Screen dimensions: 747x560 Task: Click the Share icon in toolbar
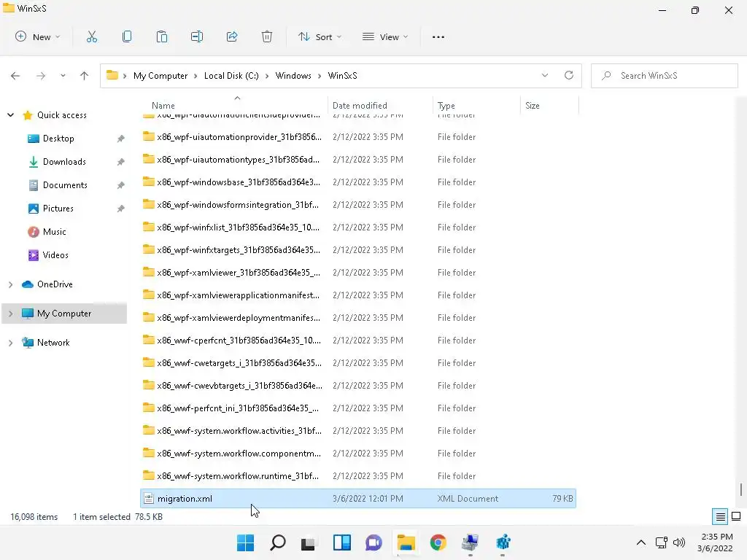tap(232, 36)
